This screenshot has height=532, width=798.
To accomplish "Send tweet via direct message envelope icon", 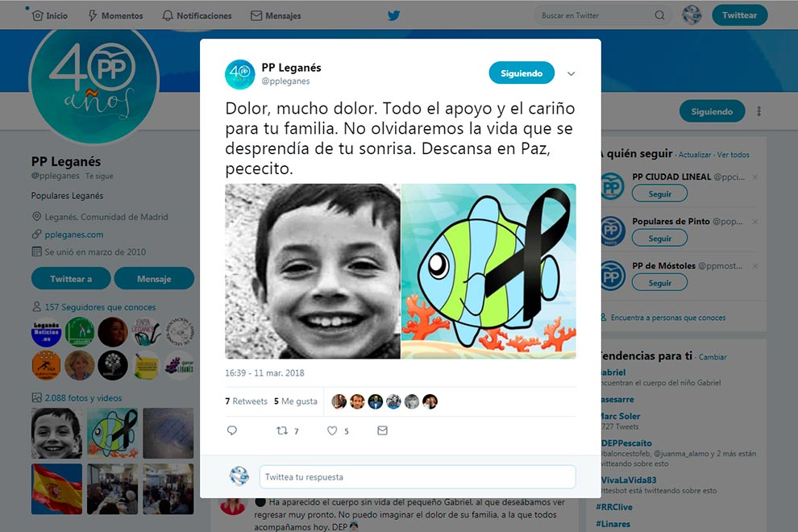I will pos(382,430).
